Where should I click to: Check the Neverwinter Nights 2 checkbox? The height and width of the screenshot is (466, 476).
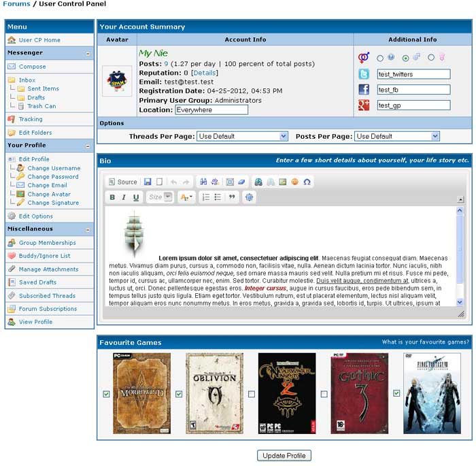[252, 394]
